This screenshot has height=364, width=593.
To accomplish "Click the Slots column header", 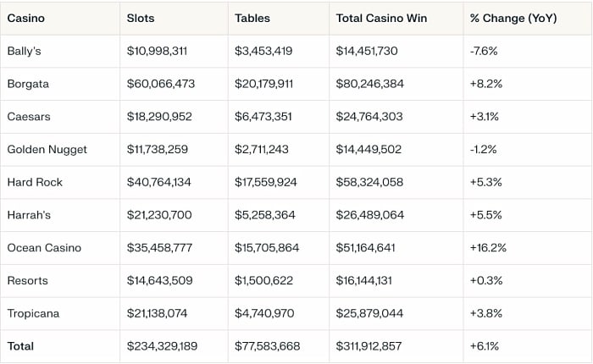I will (x=141, y=18).
